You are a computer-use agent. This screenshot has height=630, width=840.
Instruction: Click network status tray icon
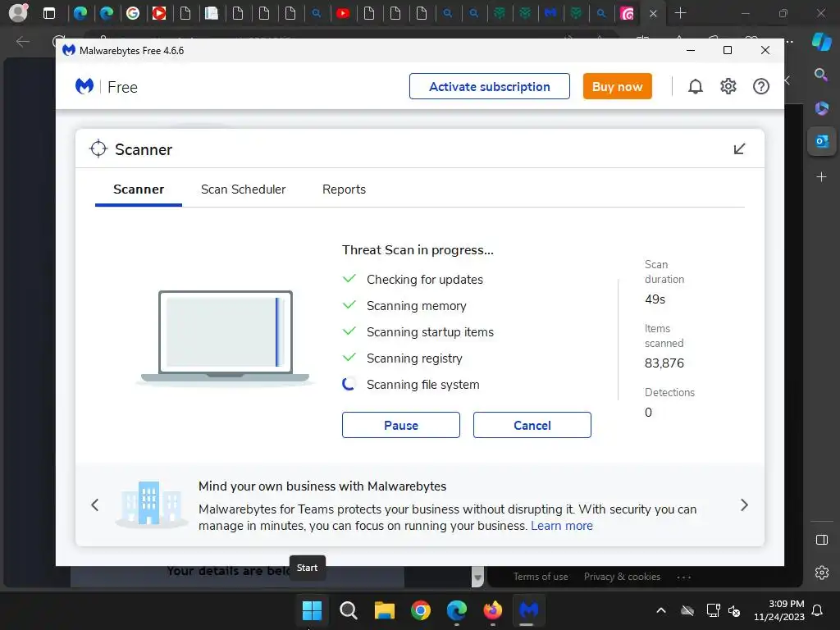click(x=714, y=610)
